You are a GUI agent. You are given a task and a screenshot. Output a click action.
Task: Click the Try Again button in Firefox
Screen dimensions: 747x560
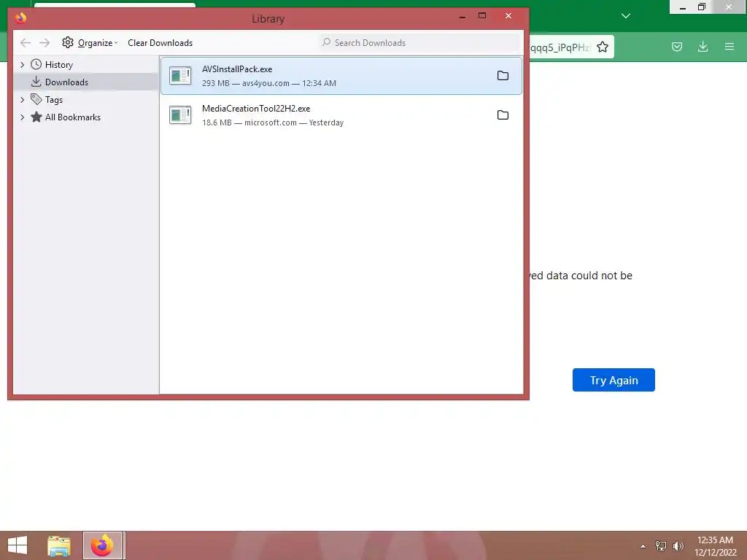614,380
